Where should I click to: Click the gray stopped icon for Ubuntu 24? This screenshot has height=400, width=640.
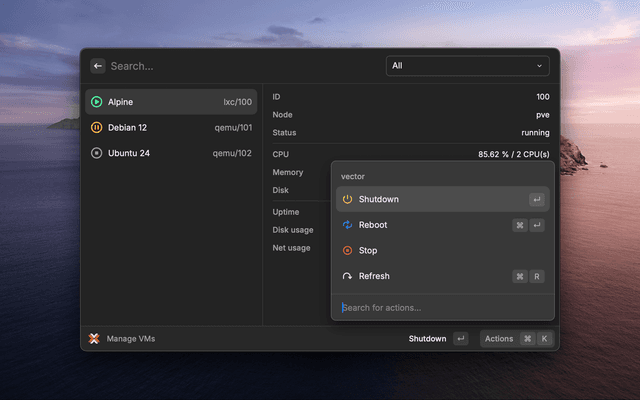tap(96, 153)
